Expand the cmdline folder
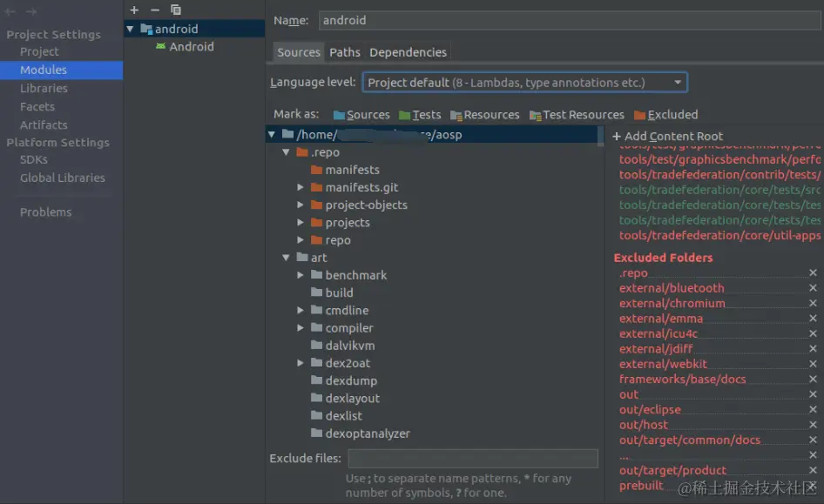Viewport: 824px width, 504px height. click(300, 310)
